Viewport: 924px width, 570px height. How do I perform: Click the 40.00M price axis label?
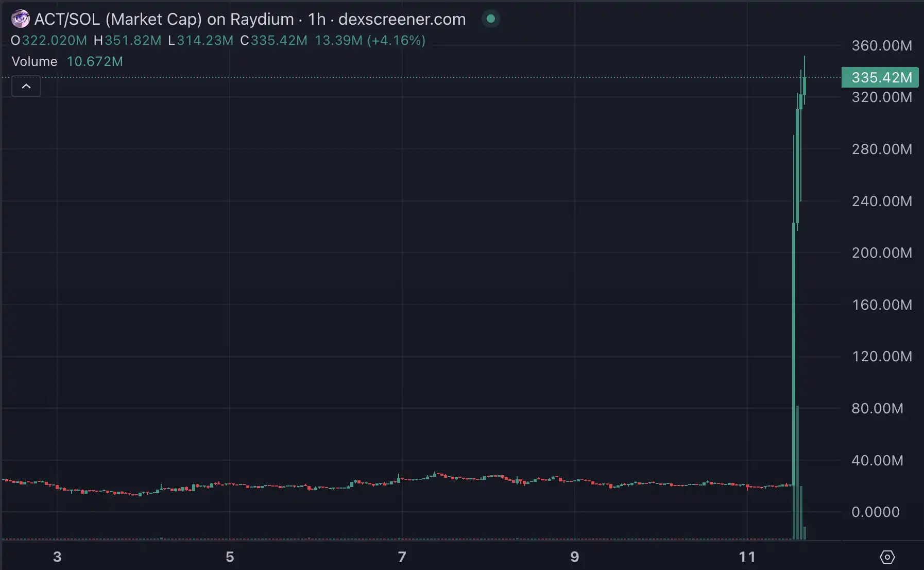pos(877,460)
